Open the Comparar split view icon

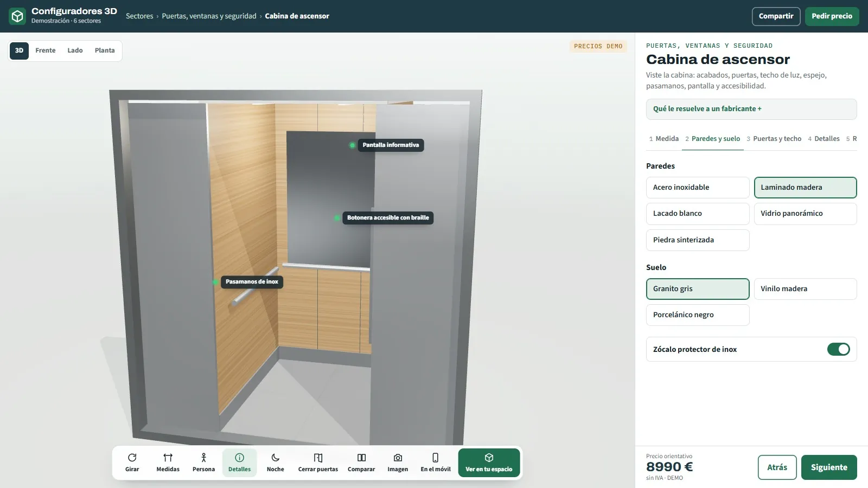point(361,458)
